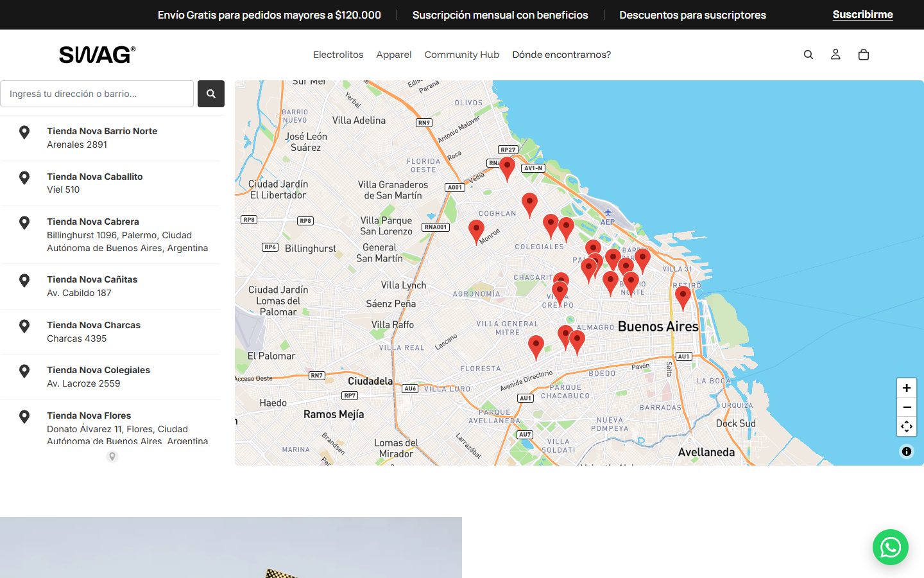This screenshot has width=924, height=578.
Task: Go to Community Hub
Action: pyautogui.click(x=462, y=55)
